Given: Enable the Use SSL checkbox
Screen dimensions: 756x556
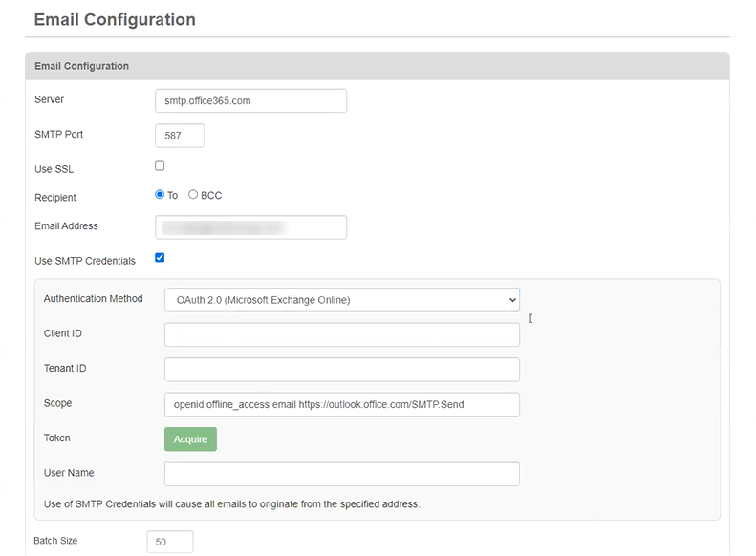Looking at the screenshot, I should (x=160, y=166).
